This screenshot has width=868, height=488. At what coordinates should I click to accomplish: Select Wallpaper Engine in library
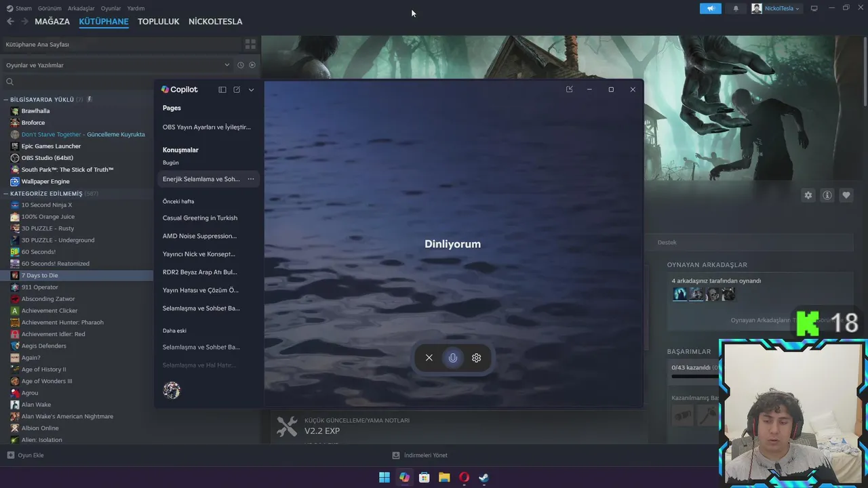click(x=45, y=182)
